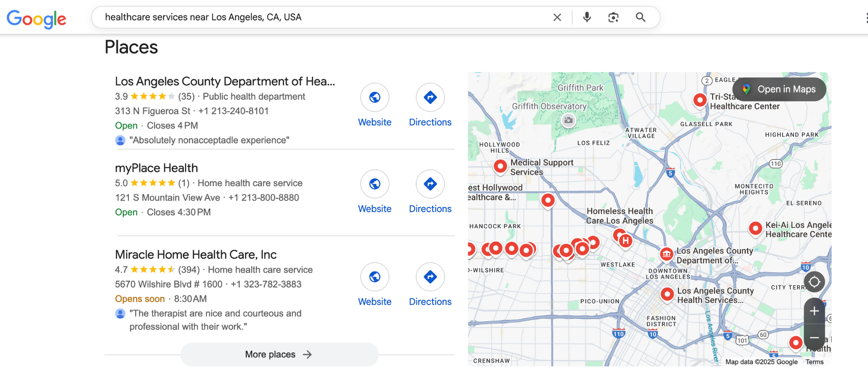Zoom out the map with minus button
Viewport: 868px width, 383px height.
814,338
